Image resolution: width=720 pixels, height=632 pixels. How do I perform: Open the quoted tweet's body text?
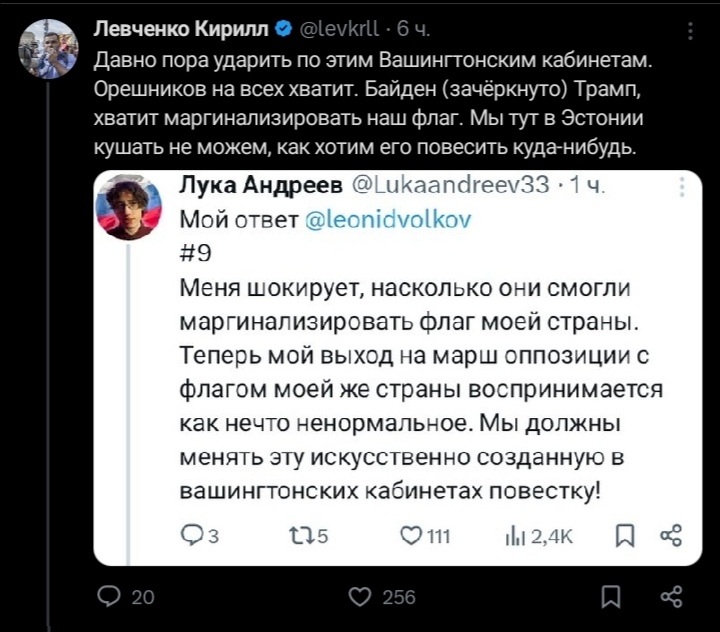421,390
